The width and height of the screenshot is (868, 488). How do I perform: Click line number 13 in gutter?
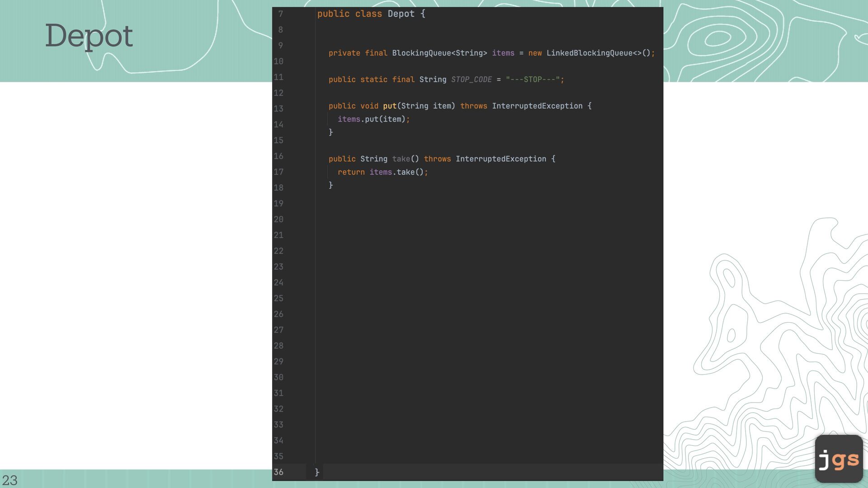(278, 109)
